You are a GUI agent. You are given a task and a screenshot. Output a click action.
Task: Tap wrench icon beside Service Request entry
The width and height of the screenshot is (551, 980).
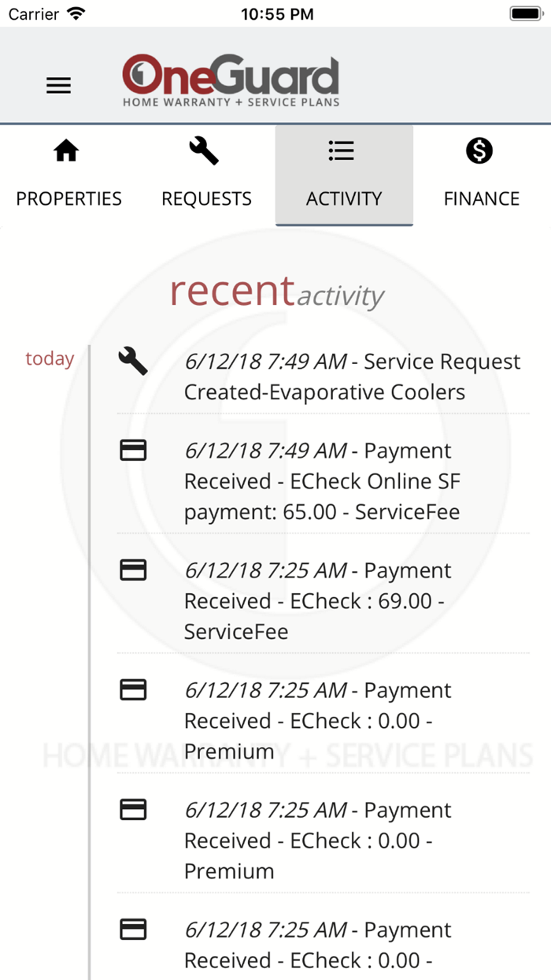pyautogui.click(x=133, y=362)
